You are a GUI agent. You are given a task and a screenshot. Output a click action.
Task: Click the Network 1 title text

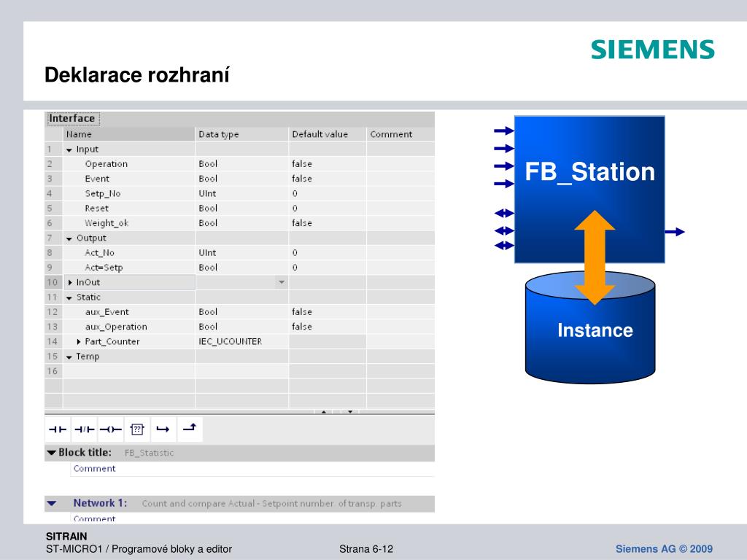coord(271,503)
